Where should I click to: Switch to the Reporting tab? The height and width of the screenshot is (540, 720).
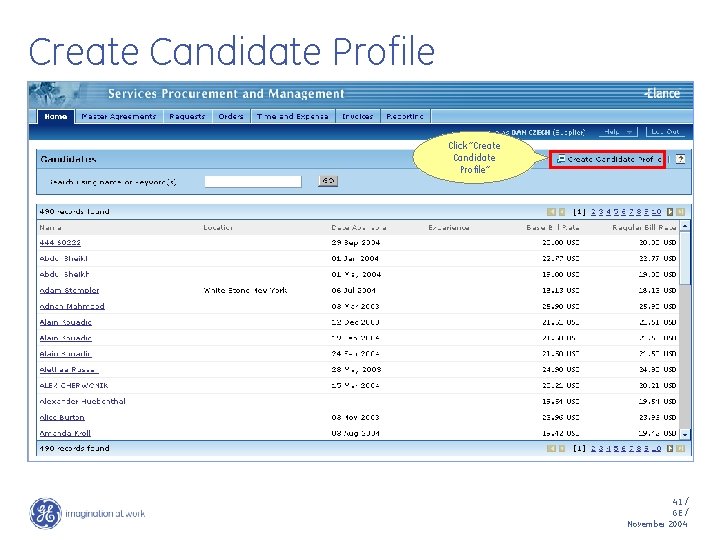[405, 116]
